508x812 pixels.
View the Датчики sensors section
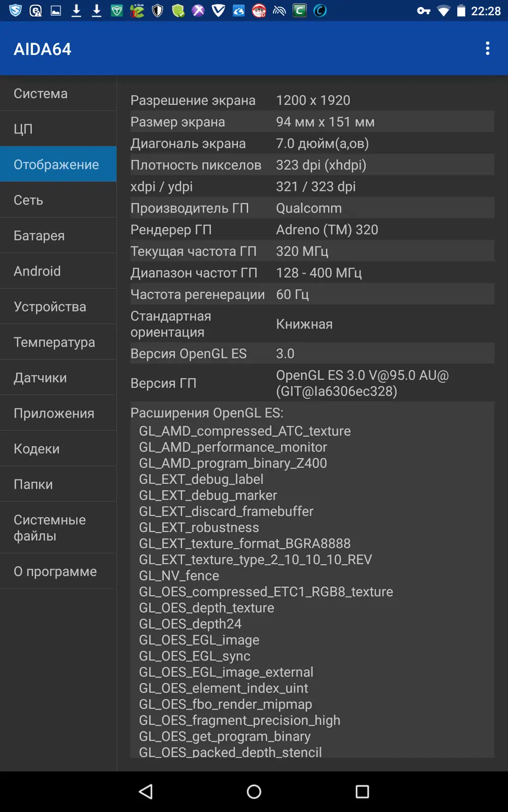[x=58, y=378]
